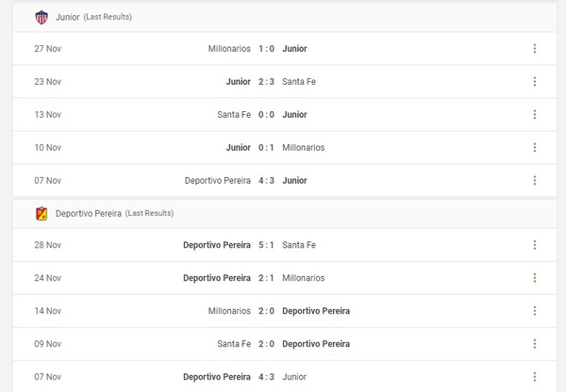Image resolution: width=566 pixels, height=392 pixels.
Task: Click Millonarios in the 27 Nov match
Action: tap(229, 49)
